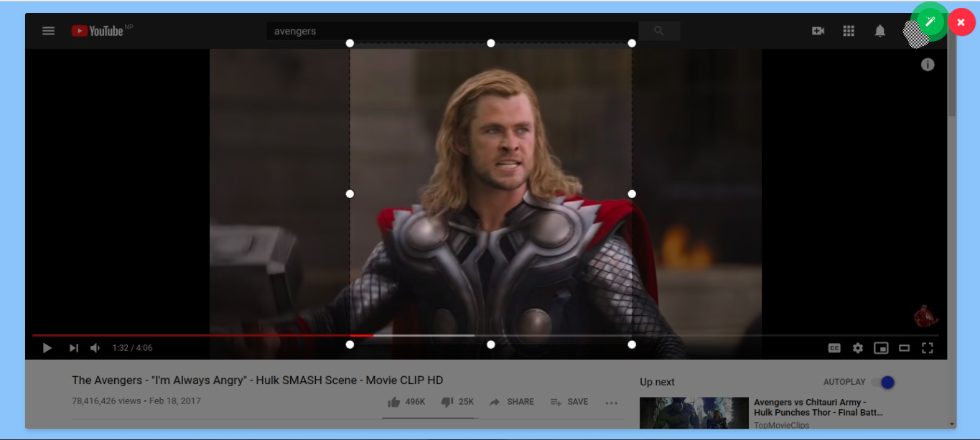Screen dimensions: 980x440
Task: Dislike the video with 25K thumbs down
Action: coord(457,402)
